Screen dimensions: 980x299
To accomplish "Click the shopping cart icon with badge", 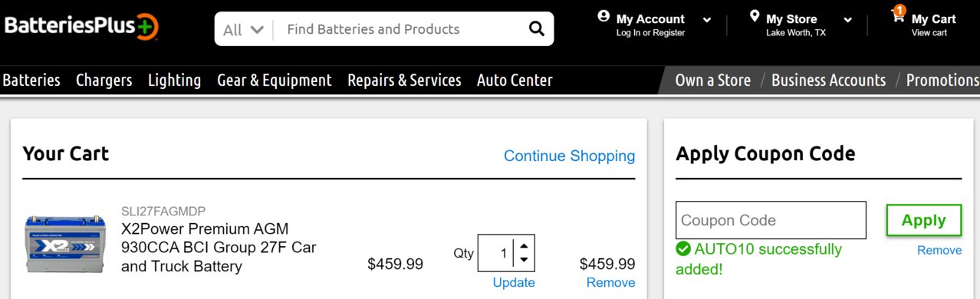I will [898, 14].
